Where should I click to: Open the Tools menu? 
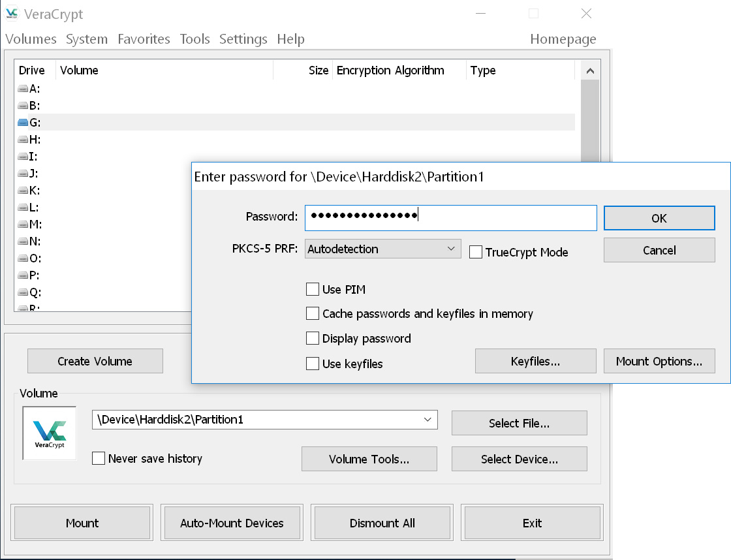[x=194, y=39]
